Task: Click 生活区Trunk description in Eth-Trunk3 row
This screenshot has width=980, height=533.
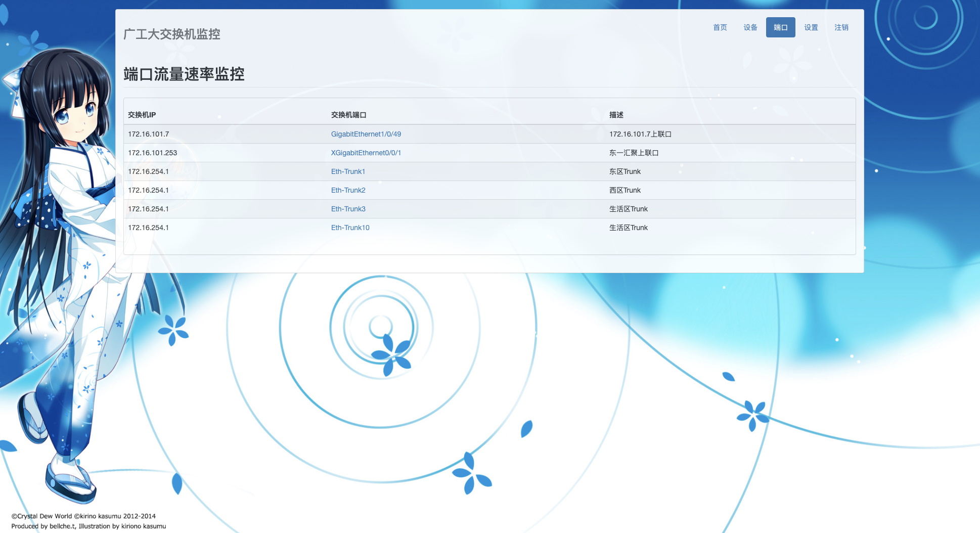Action: coord(628,209)
